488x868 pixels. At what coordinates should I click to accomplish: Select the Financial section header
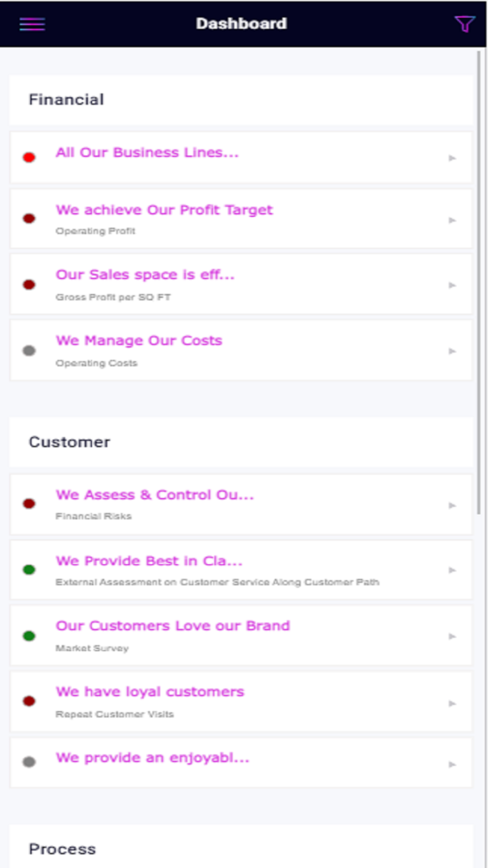tap(66, 100)
